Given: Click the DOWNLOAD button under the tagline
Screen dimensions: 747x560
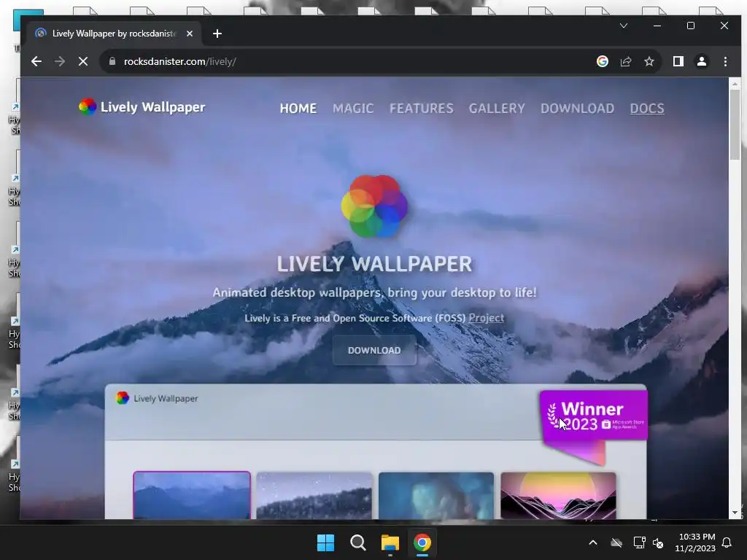Looking at the screenshot, I should [x=374, y=351].
